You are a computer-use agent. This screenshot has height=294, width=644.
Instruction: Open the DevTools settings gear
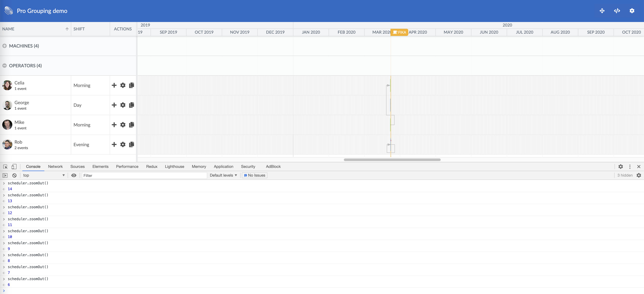[x=621, y=167]
